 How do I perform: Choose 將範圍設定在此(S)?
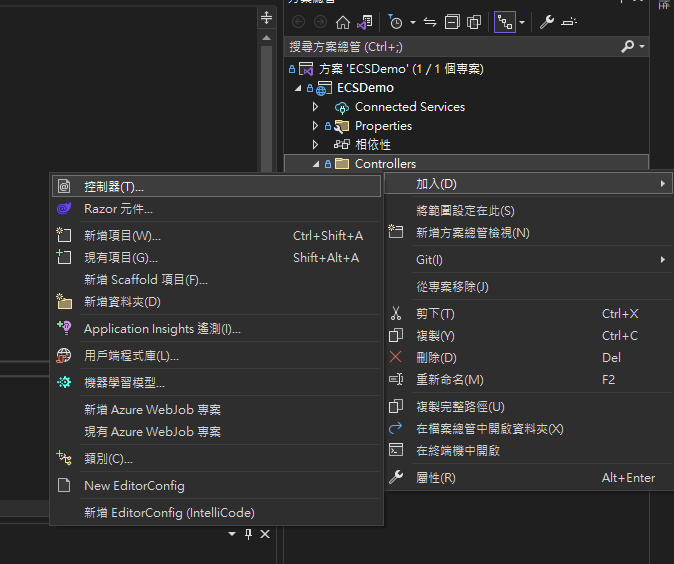pyautogui.click(x=528, y=211)
